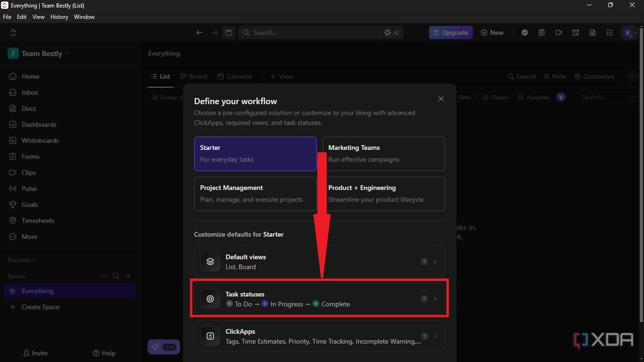
Task: Select the Marketing Teams workflow
Action: pyautogui.click(x=383, y=154)
